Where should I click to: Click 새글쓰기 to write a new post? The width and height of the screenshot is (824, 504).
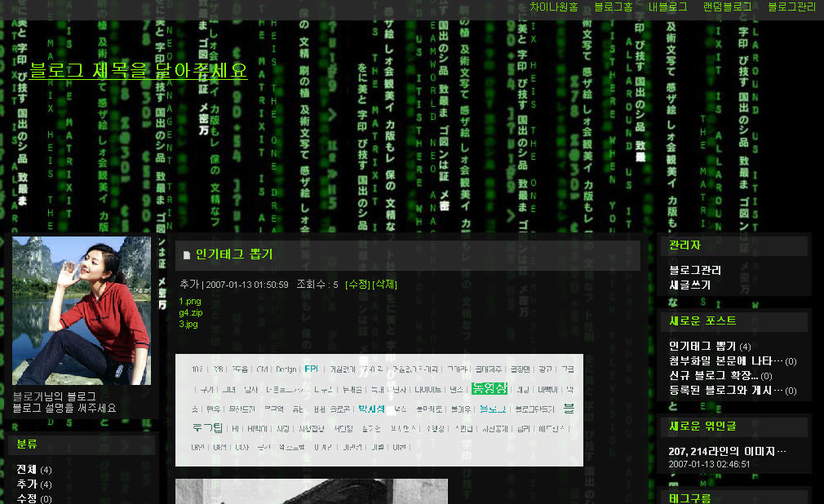point(689,285)
